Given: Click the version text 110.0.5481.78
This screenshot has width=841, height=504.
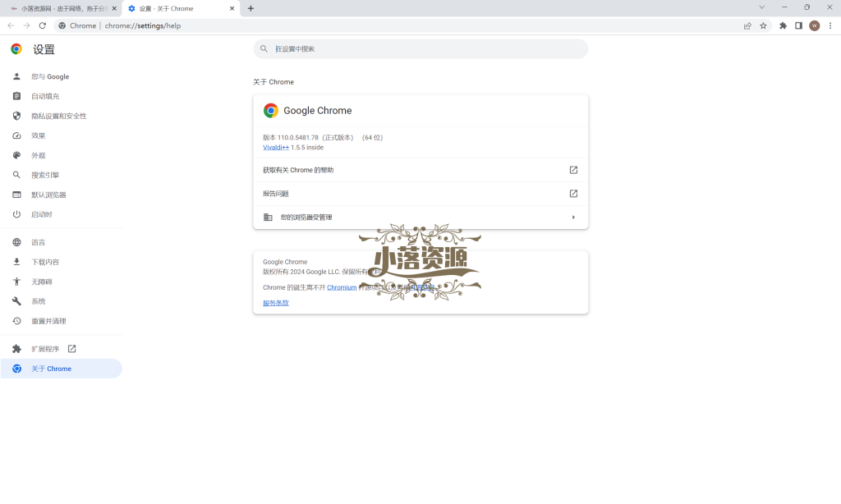Looking at the screenshot, I should coord(297,138).
